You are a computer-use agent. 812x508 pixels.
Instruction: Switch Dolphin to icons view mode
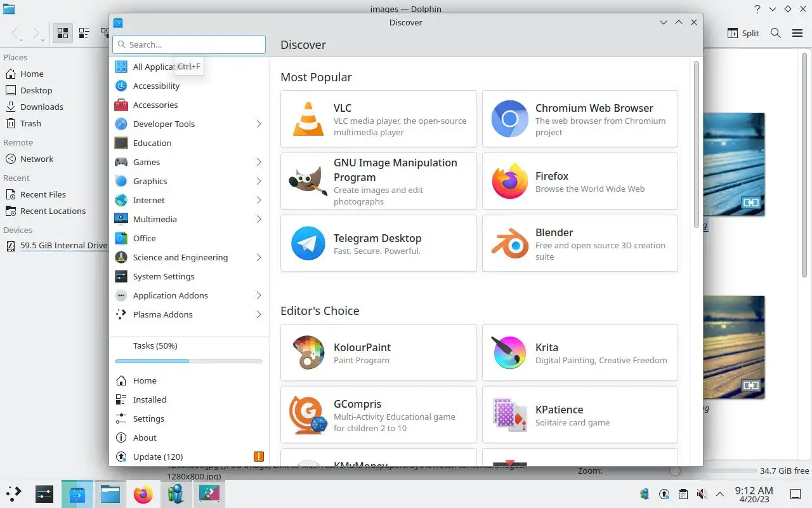point(63,34)
